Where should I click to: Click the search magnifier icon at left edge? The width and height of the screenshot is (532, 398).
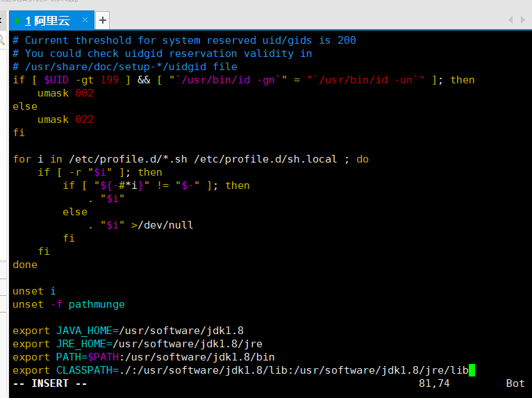point(2,40)
